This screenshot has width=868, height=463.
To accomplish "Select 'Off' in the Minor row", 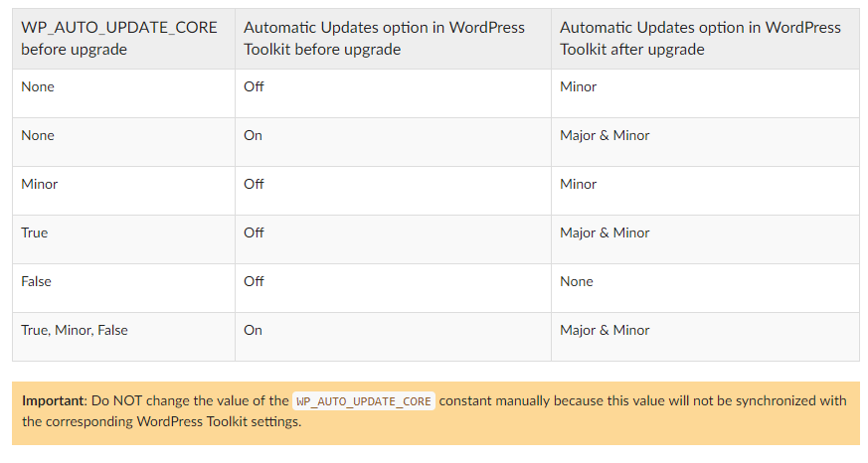I will pos(254,184).
